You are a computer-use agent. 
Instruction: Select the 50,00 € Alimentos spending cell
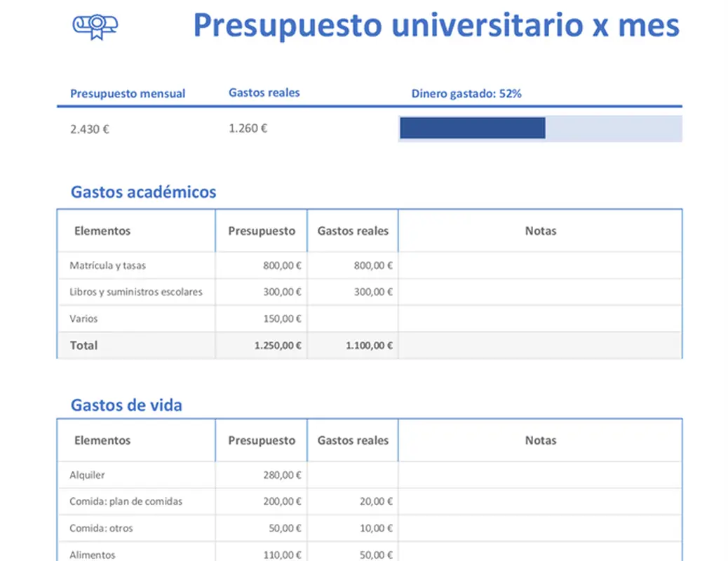pyautogui.click(x=376, y=554)
